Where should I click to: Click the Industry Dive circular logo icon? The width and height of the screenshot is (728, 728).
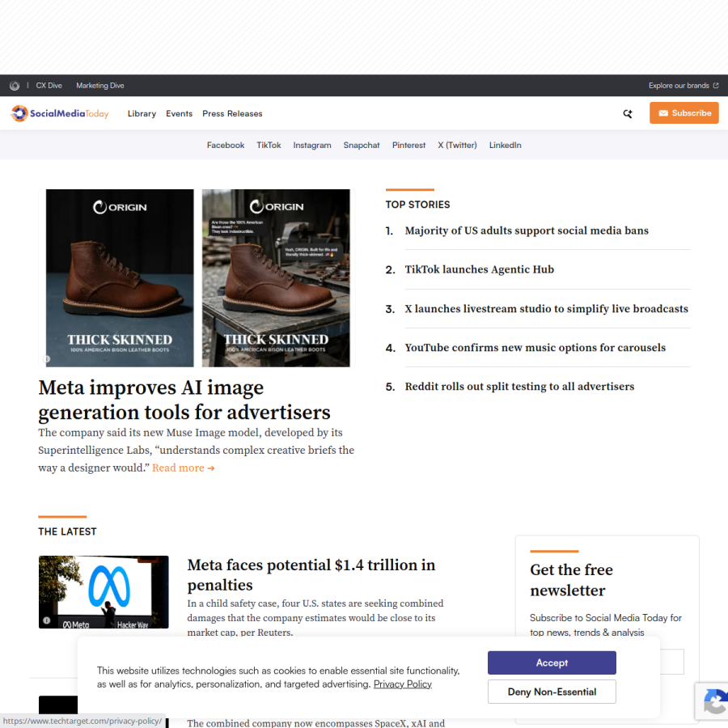[x=15, y=86]
